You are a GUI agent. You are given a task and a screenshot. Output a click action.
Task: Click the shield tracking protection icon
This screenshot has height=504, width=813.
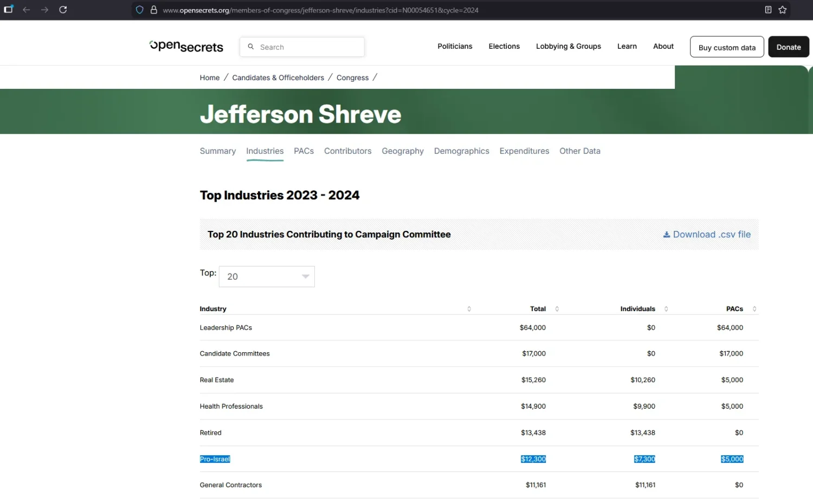click(x=140, y=10)
